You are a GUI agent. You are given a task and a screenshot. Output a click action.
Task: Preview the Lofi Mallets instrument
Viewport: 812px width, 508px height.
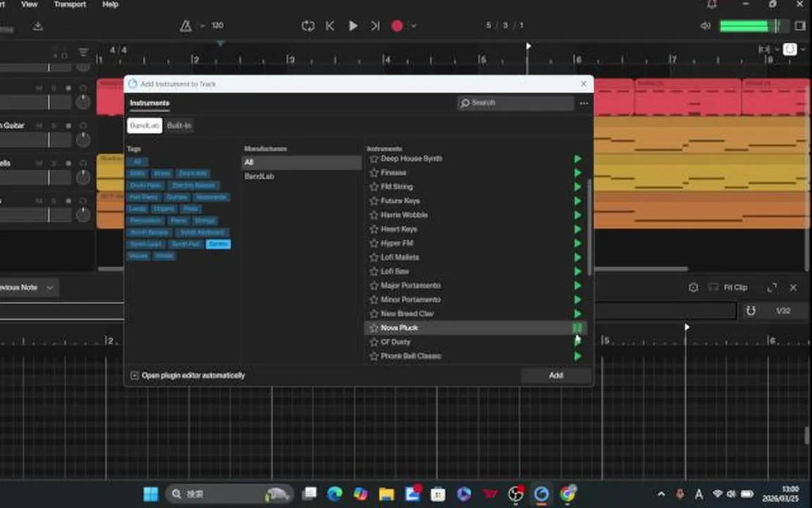coord(578,257)
